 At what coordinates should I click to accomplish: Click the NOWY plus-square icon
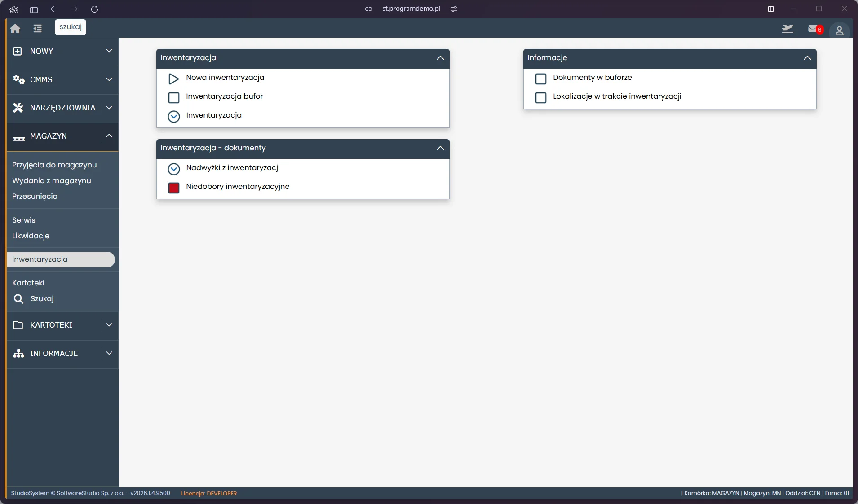pos(18,51)
